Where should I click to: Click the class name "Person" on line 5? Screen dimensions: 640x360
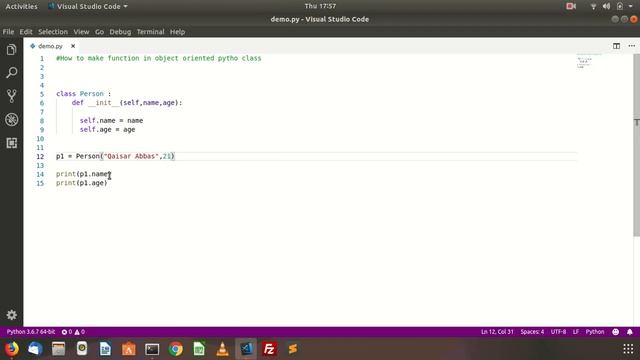pos(91,94)
